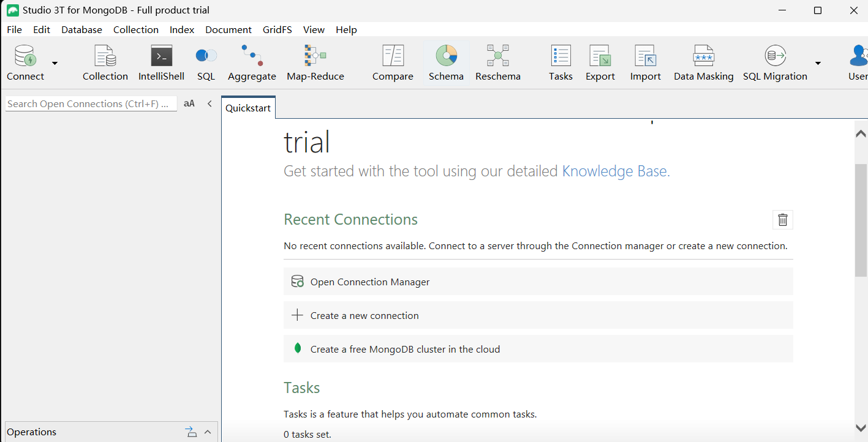
Task: Click the Quickstart vertical scrollbar thumb
Action: click(x=861, y=220)
